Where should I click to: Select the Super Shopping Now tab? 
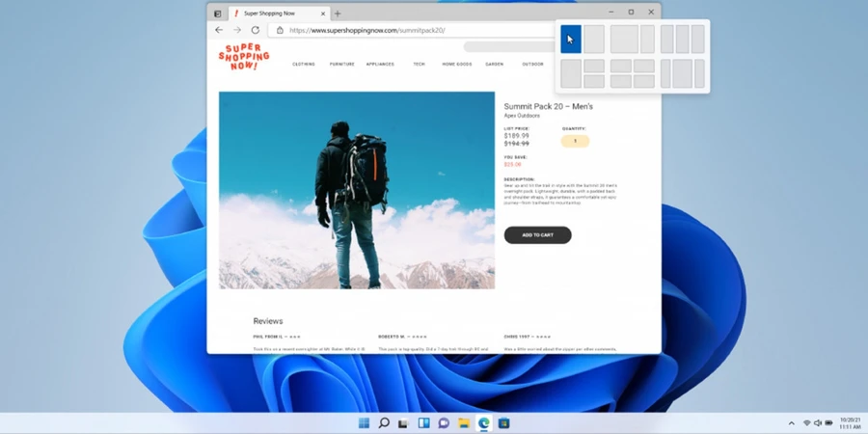point(279,14)
